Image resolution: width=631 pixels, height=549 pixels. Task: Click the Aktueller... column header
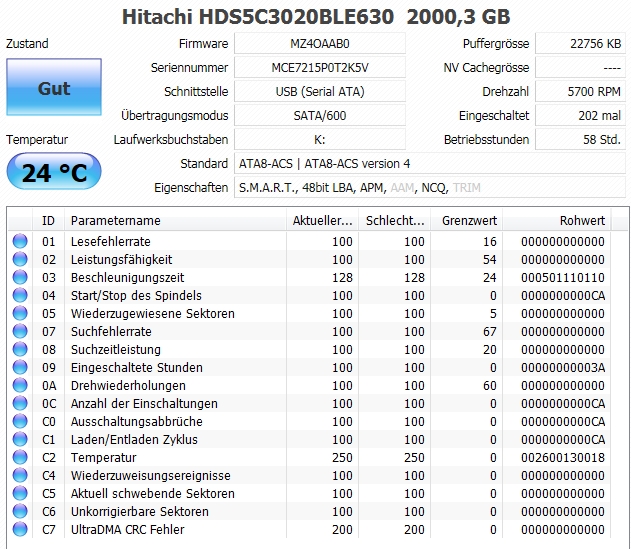point(322,221)
